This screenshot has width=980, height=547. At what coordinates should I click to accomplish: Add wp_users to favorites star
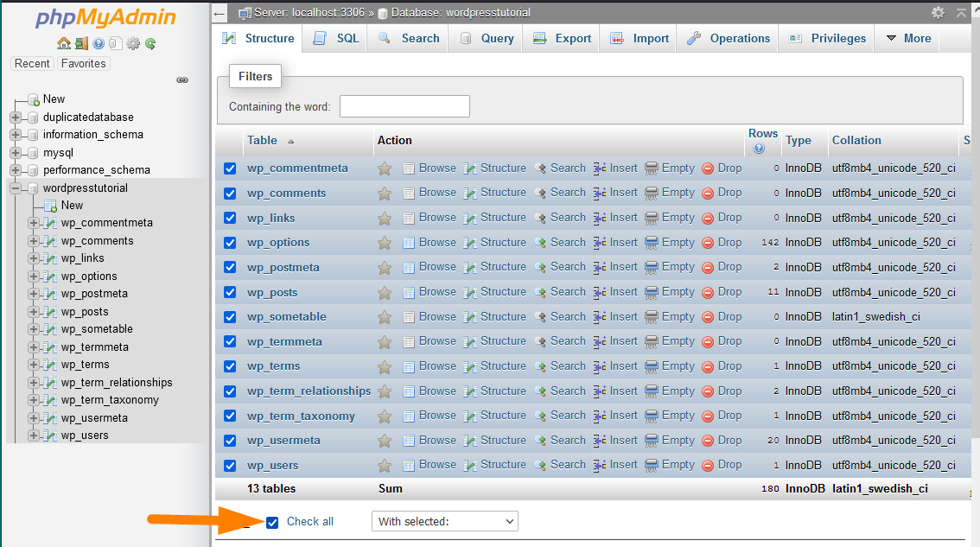coord(385,466)
